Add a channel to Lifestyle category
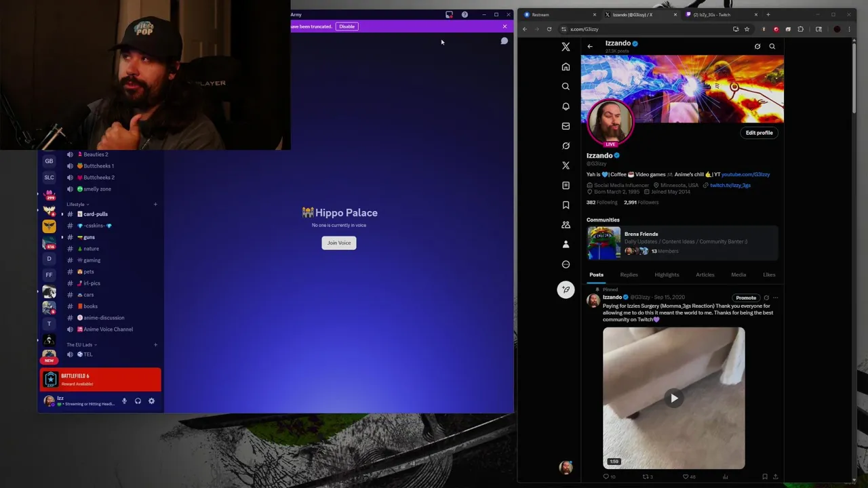 pos(155,204)
